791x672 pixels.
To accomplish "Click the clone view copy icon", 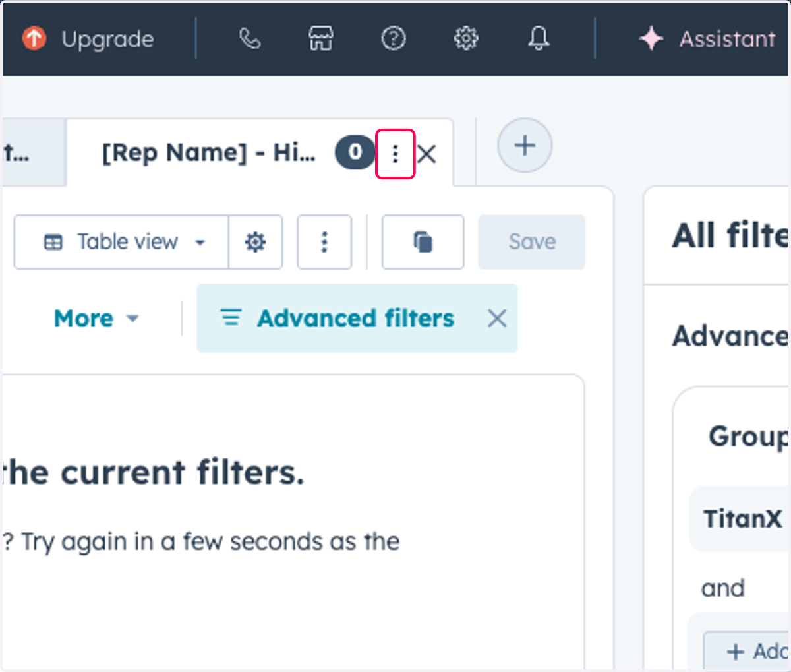I will [423, 242].
